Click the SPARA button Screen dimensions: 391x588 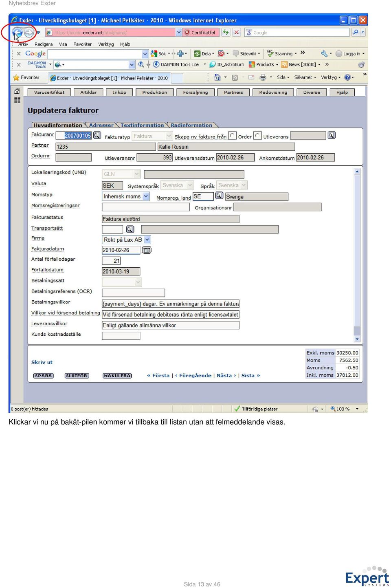pyautogui.click(x=43, y=376)
